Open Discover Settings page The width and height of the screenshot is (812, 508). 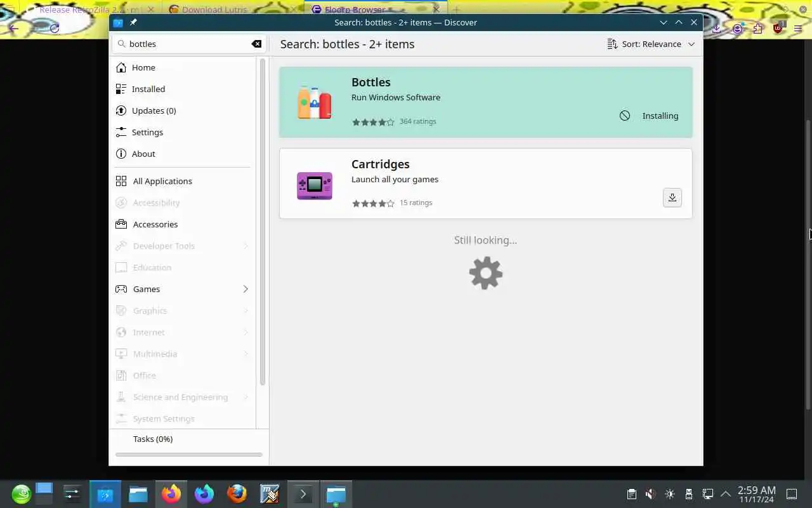coord(183,132)
